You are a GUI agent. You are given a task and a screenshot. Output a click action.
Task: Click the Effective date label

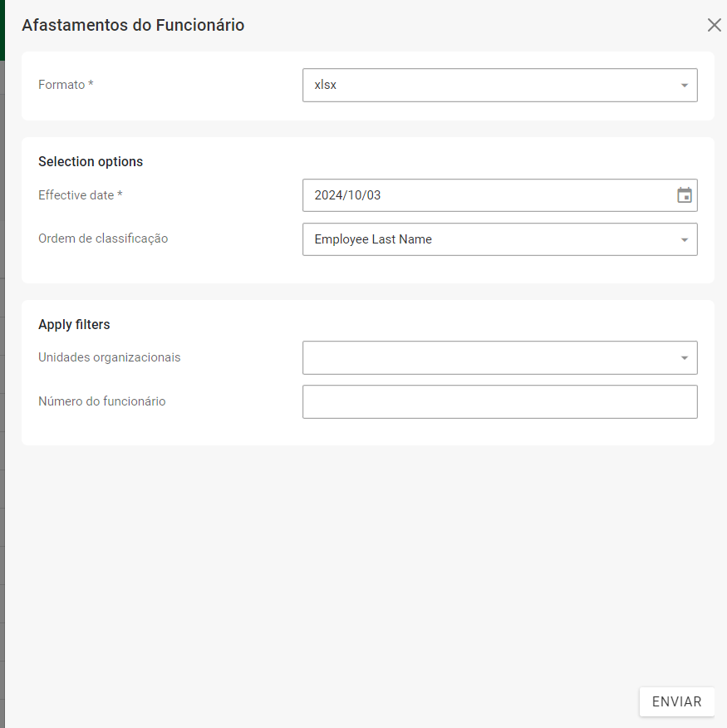click(x=80, y=195)
